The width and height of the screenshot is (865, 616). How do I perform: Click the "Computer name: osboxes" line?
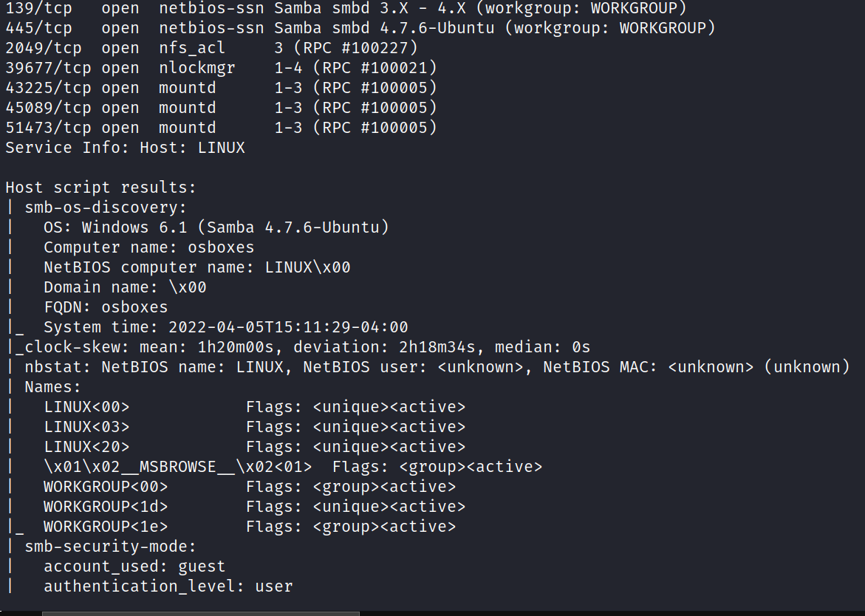[x=148, y=247]
